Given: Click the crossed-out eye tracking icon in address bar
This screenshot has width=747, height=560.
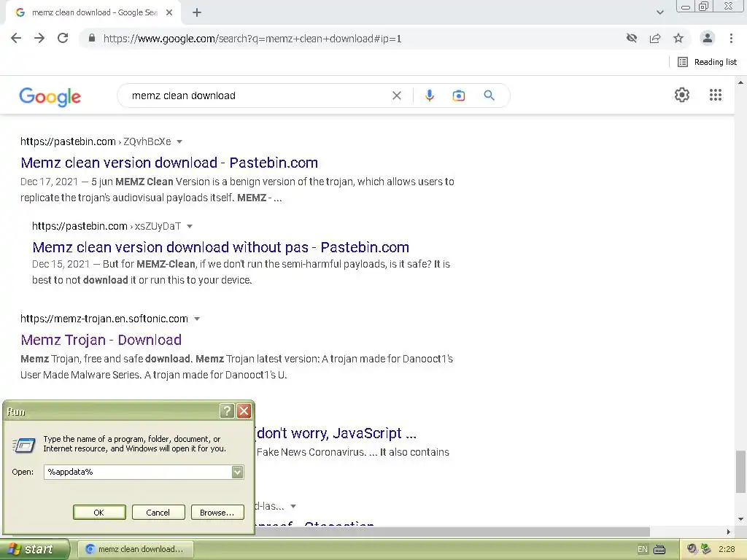Looking at the screenshot, I should (x=632, y=38).
